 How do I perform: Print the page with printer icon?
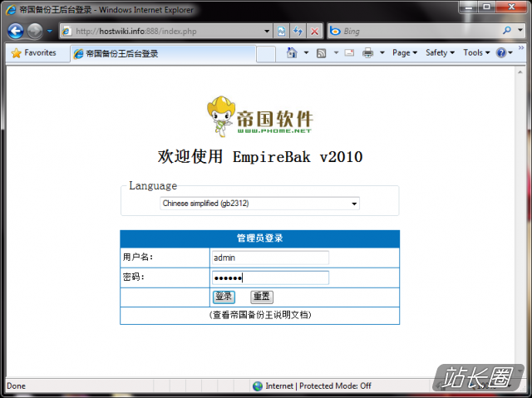point(367,53)
